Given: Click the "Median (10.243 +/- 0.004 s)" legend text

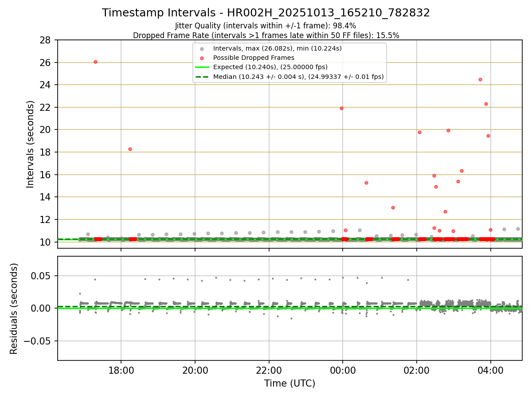Looking at the screenshot, I should click(x=298, y=77).
